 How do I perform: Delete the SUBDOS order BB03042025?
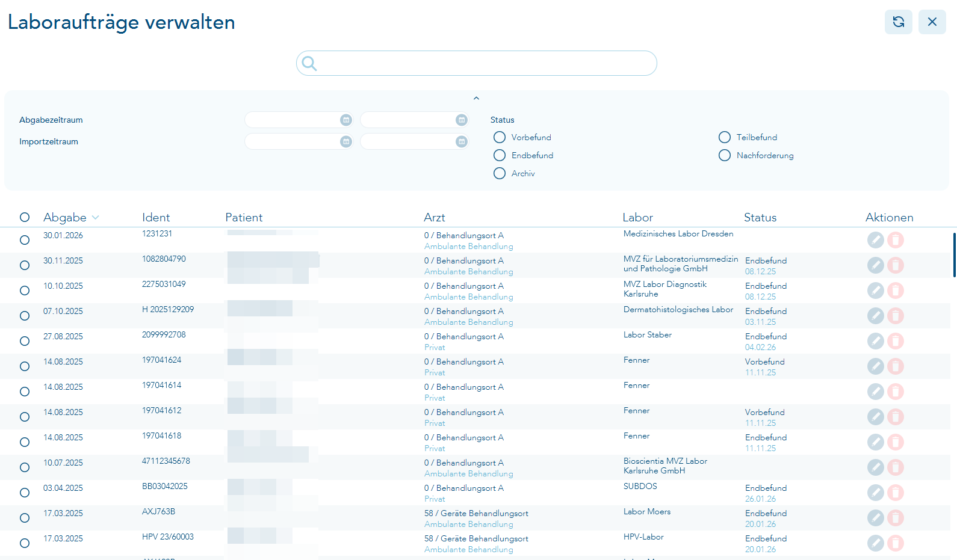[x=896, y=493]
